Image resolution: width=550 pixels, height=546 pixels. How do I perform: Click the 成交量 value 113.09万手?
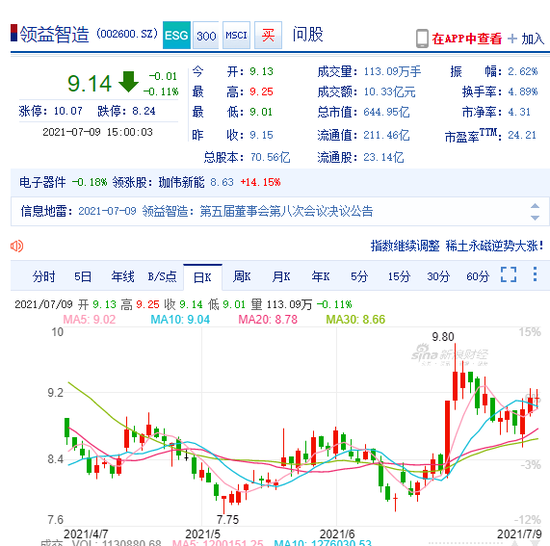click(392, 72)
